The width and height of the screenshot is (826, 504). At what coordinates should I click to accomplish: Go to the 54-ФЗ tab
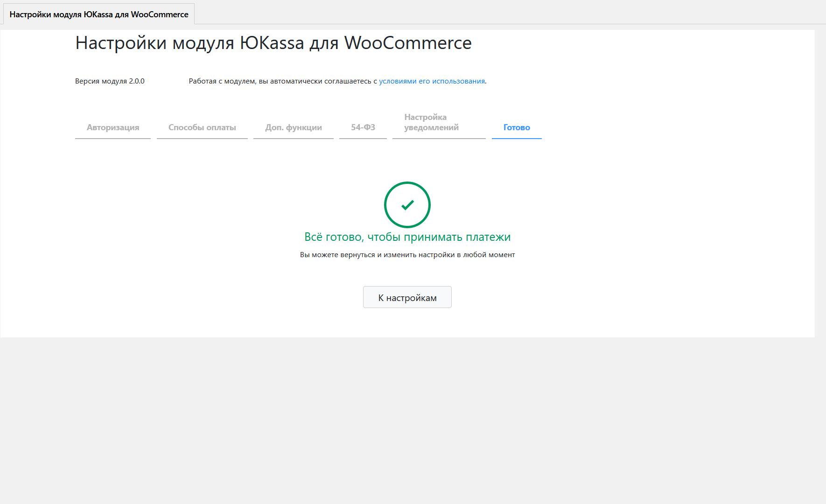tap(363, 127)
